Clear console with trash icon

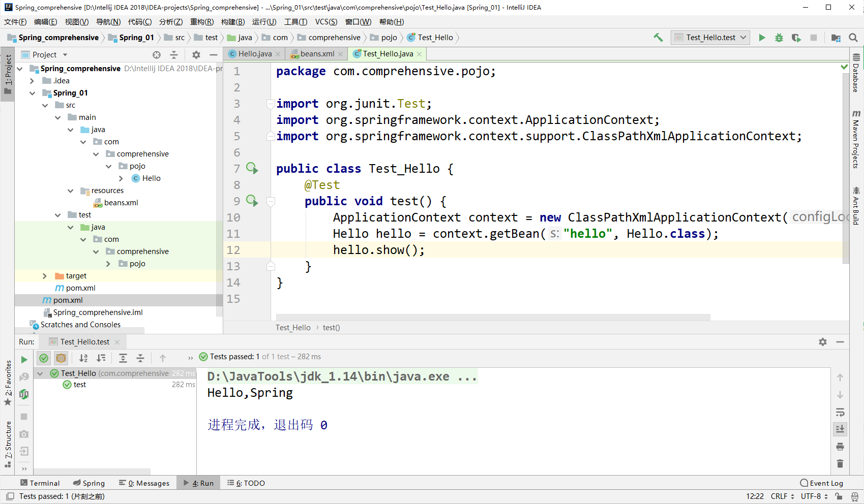point(840,464)
